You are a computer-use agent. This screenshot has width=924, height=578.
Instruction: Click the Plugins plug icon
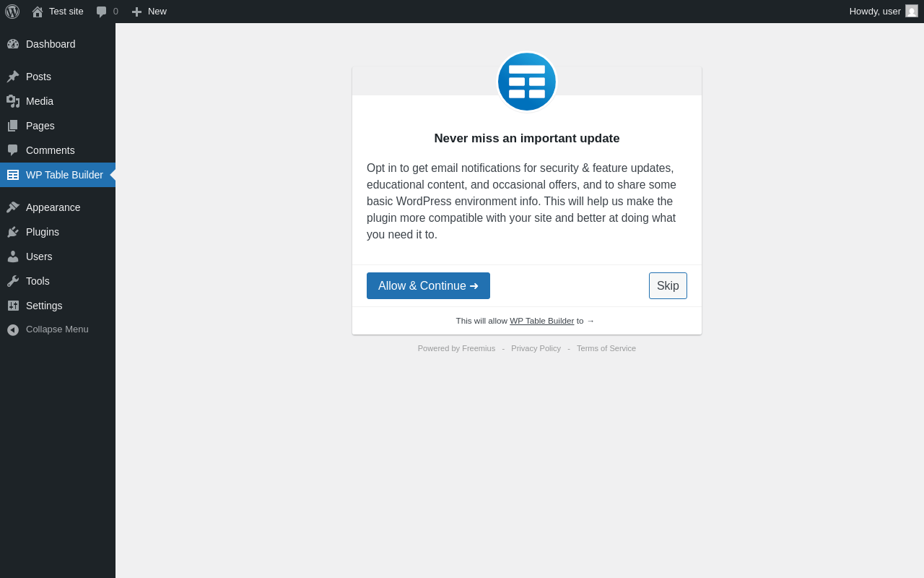coord(13,232)
